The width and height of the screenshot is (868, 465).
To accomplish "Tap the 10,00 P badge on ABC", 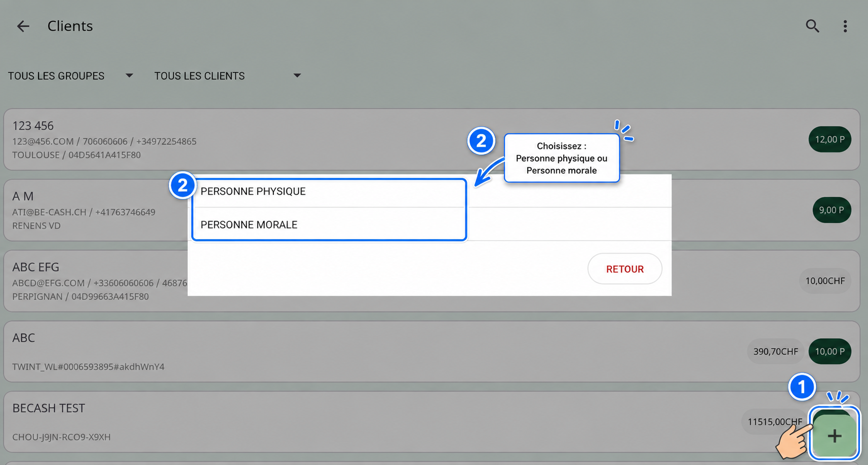I will tap(830, 352).
